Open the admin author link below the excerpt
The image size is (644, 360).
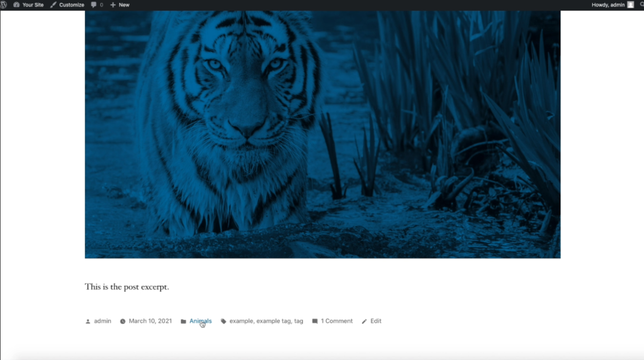click(103, 321)
